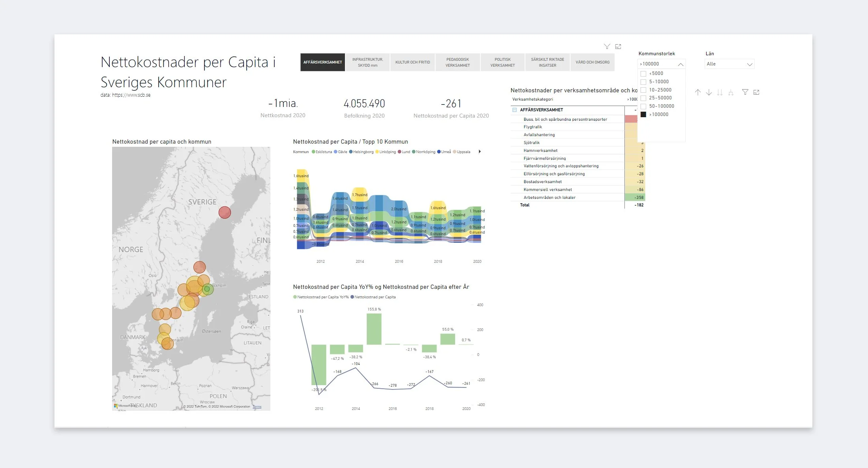Expand all down one level icon
This screenshot has height=468, width=868.
[731, 92]
